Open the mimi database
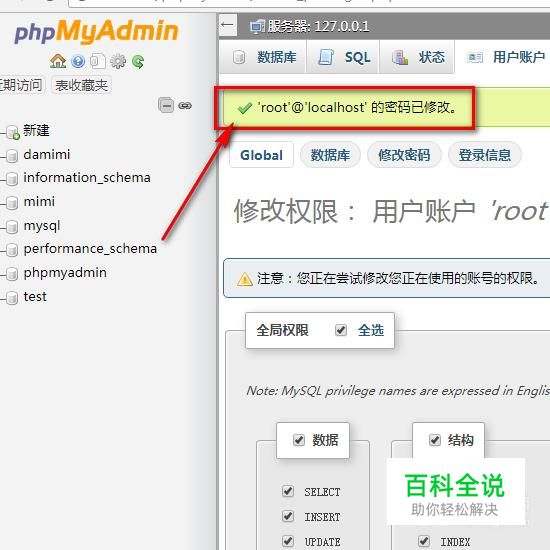This screenshot has width=550, height=550. point(39,202)
